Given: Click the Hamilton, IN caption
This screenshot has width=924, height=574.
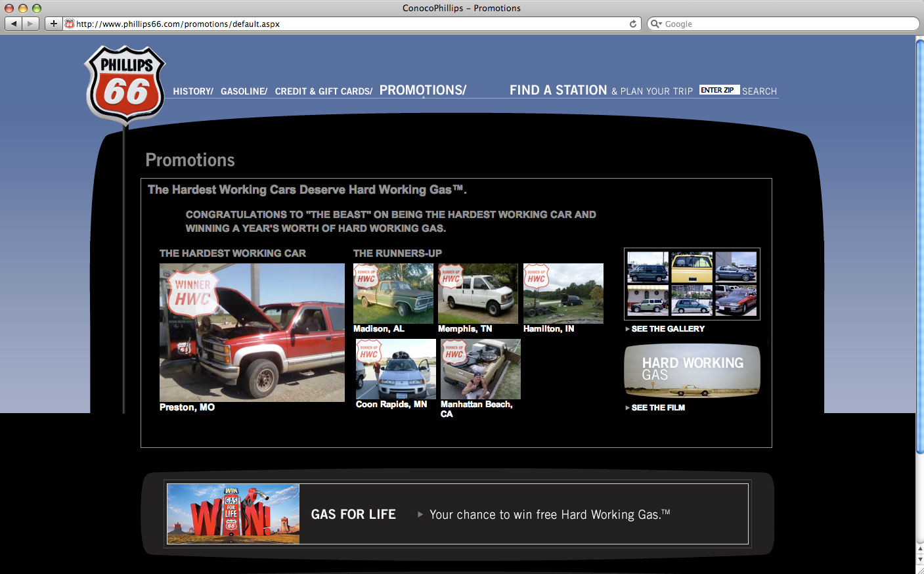Looking at the screenshot, I should (x=549, y=329).
